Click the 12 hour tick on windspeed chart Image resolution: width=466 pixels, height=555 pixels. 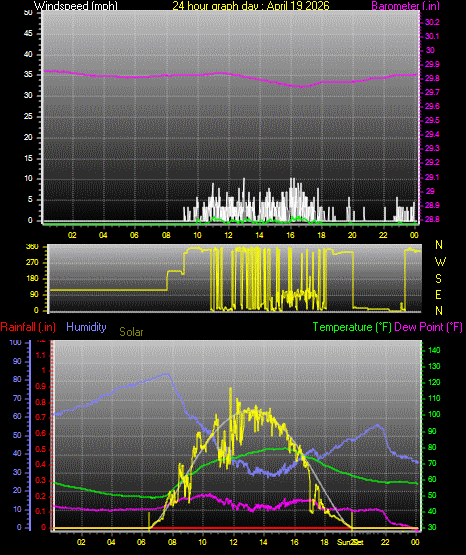pos(228,235)
